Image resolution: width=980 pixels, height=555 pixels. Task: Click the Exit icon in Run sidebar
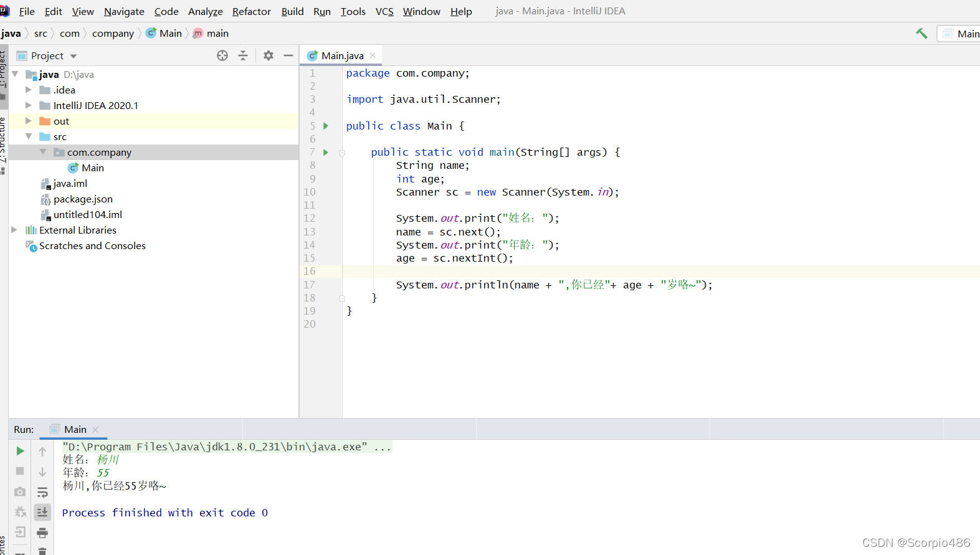[20, 532]
